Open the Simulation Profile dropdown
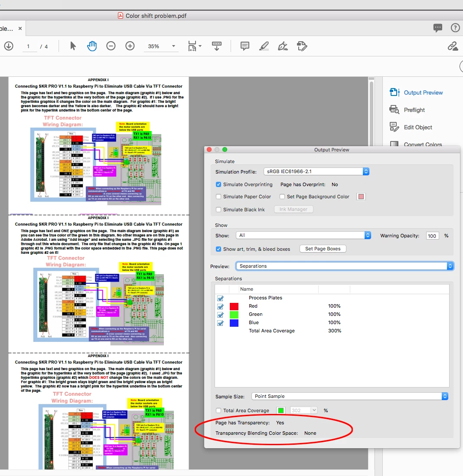The height and width of the screenshot is (476, 463). point(316,171)
